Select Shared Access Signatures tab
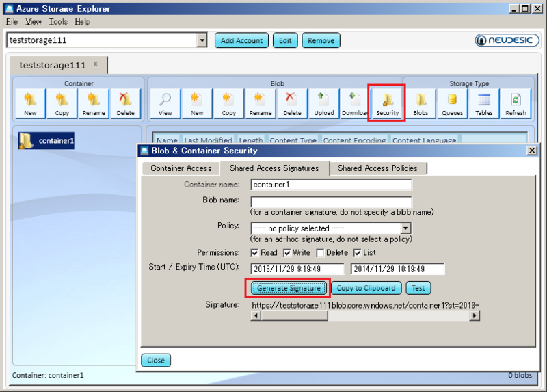The image size is (547, 392). tap(275, 168)
